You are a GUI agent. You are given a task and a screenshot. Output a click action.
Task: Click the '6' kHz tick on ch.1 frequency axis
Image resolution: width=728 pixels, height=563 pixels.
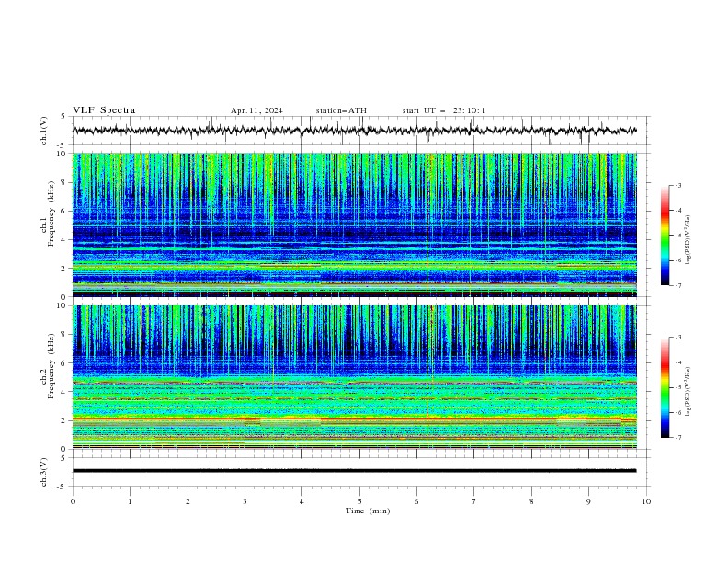point(63,211)
